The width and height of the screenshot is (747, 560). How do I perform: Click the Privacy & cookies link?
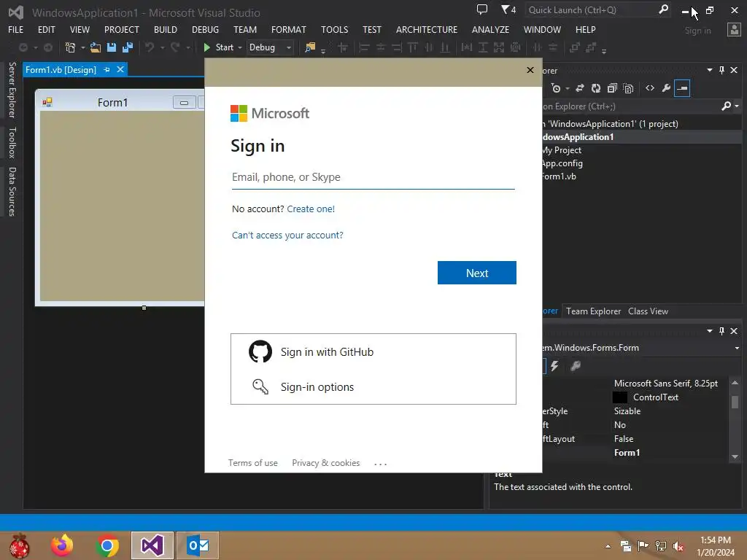coord(326,463)
